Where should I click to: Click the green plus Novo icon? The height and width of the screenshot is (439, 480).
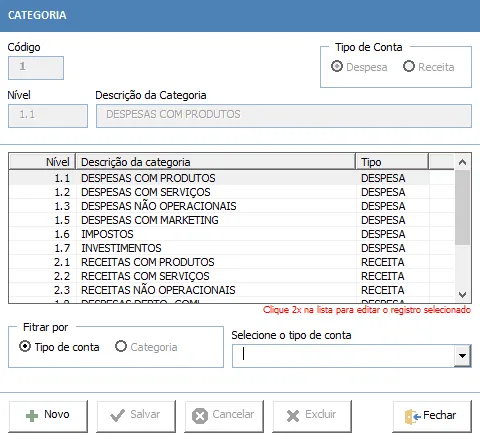point(32,416)
